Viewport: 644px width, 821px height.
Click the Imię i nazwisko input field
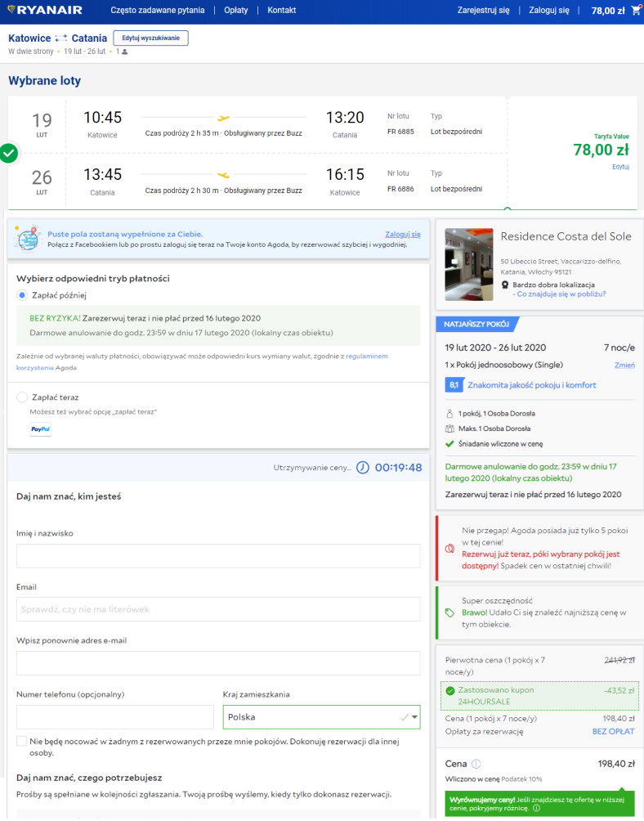218,555
